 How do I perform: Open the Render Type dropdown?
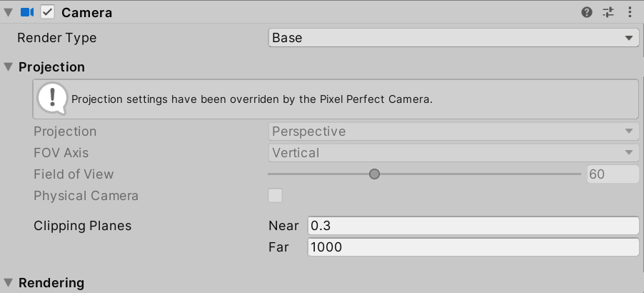click(x=453, y=38)
